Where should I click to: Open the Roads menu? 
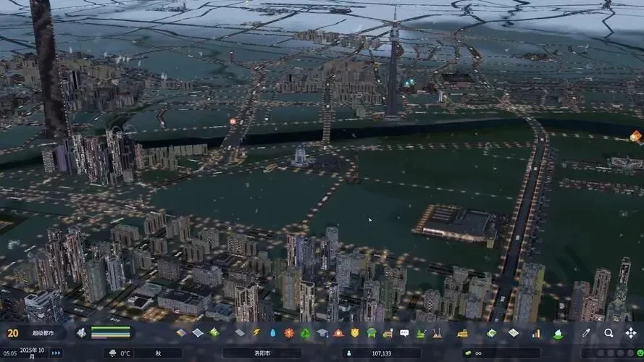coord(240,333)
